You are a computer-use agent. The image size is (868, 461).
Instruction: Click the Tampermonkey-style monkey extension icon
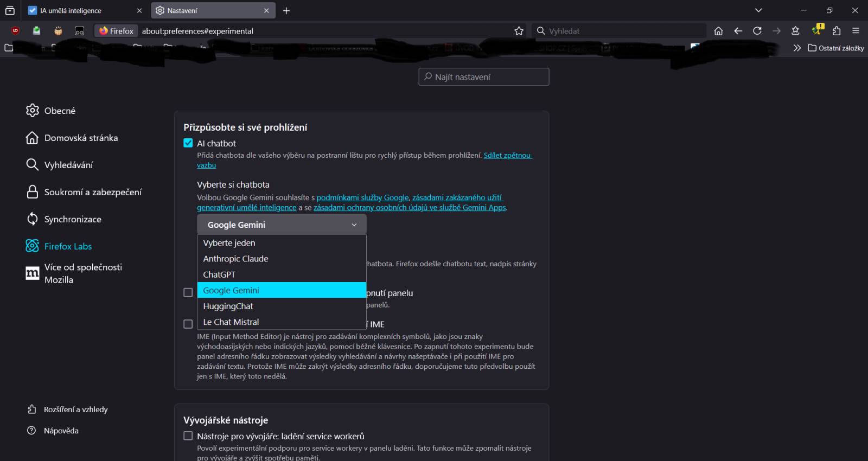(58, 31)
